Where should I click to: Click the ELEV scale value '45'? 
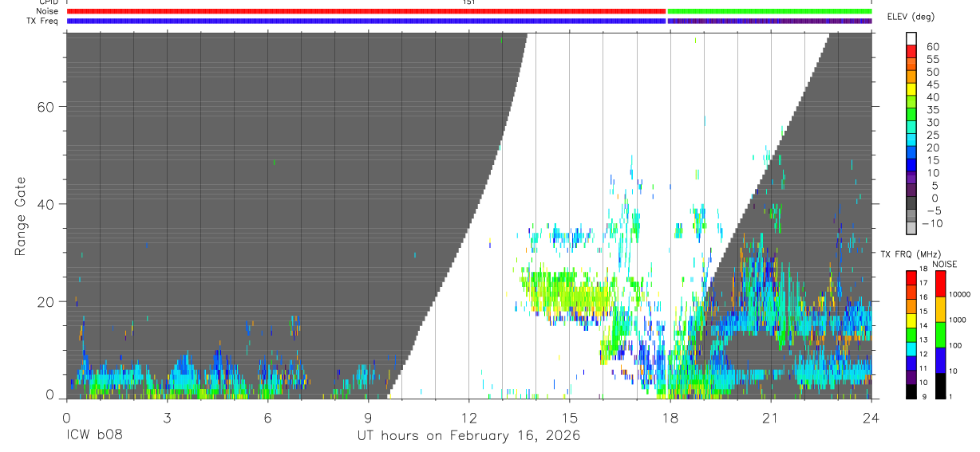click(933, 85)
